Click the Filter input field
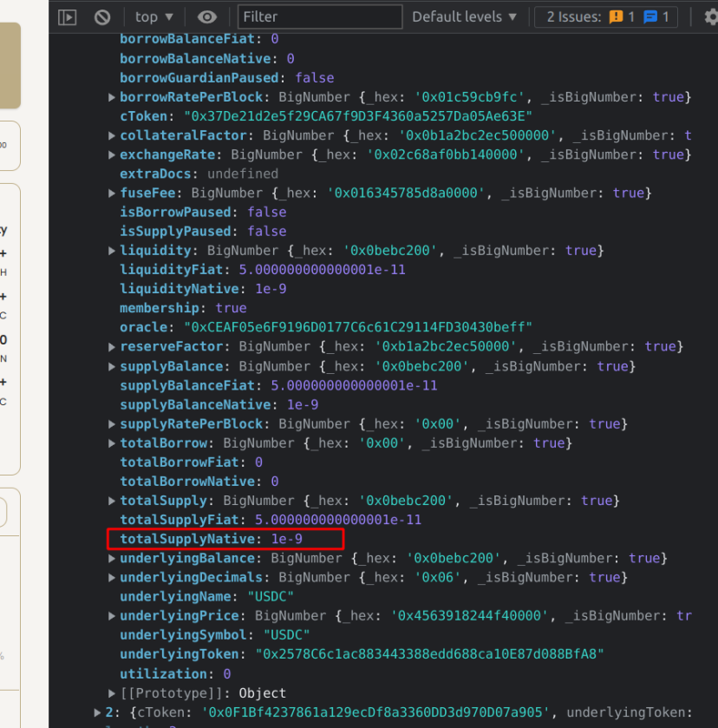718x728 pixels. pos(319,16)
